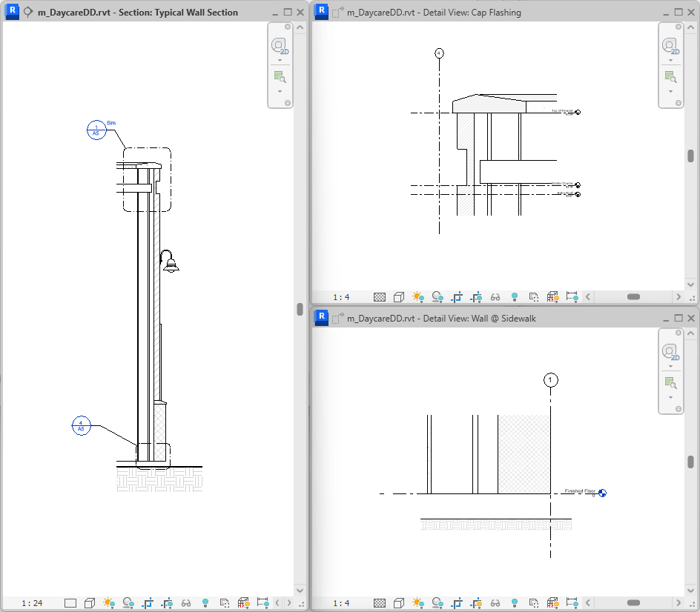Click callout bubble 4/A5 in the wall section
The width and height of the screenshot is (700, 612).
(82, 425)
